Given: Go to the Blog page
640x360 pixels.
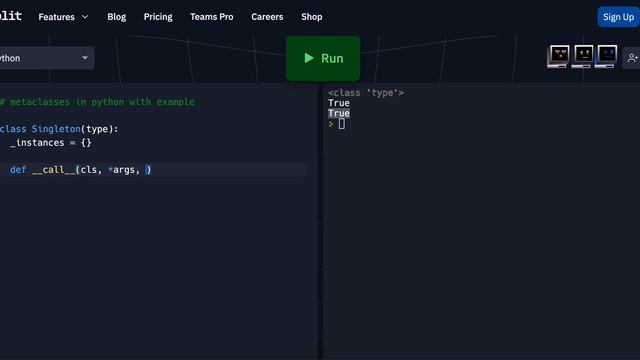Looking at the screenshot, I should click(117, 17).
